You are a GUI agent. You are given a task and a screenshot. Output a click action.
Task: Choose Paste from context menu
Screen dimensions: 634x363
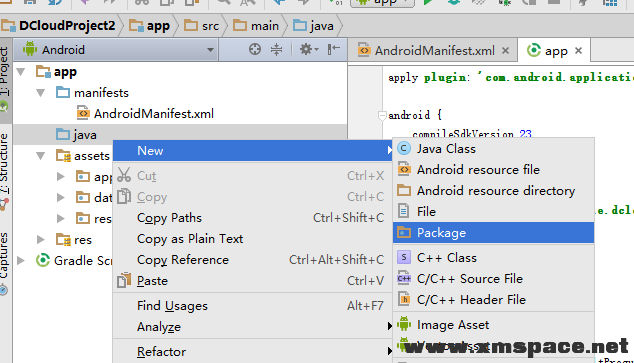coord(253,281)
